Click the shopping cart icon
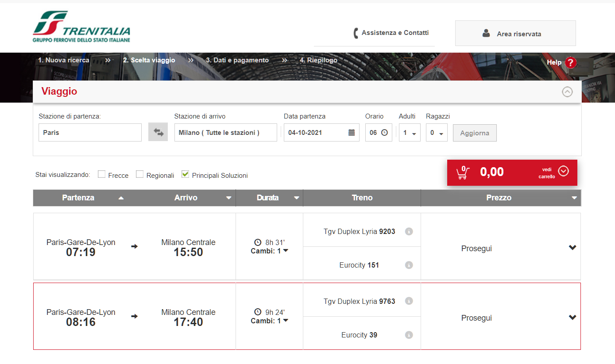This screenshot has width=615, height=364. tap(463, 172)
